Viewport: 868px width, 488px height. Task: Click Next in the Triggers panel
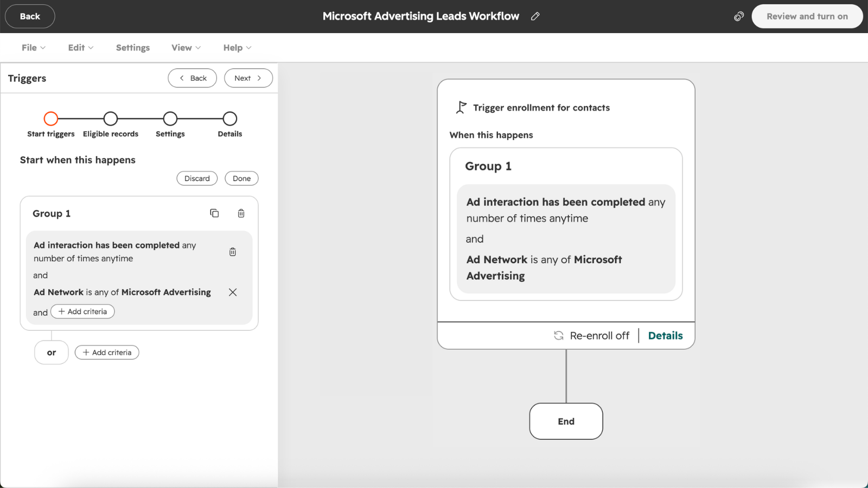coord(248,78)
